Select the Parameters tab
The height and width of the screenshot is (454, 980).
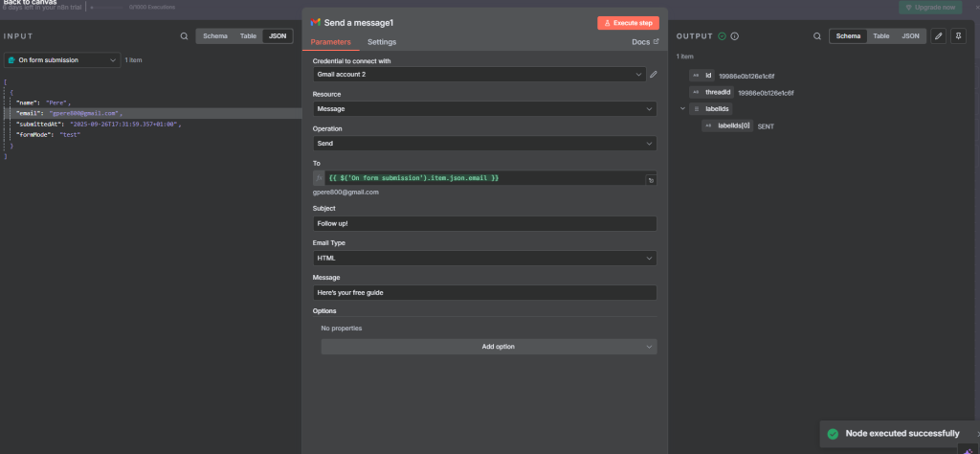(x=330, y=42)
